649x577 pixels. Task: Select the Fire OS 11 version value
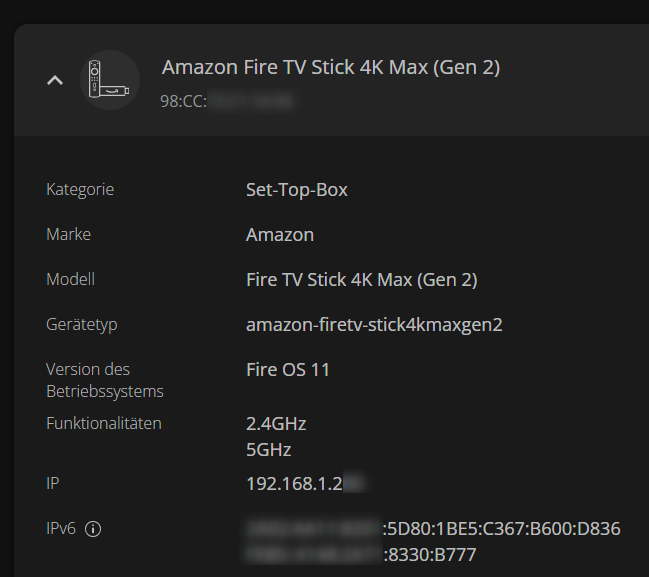[x=288, y=370]
